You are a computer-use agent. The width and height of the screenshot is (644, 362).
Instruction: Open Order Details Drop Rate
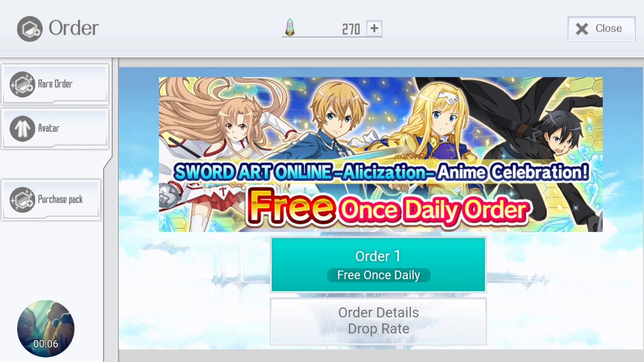[378, 321]
